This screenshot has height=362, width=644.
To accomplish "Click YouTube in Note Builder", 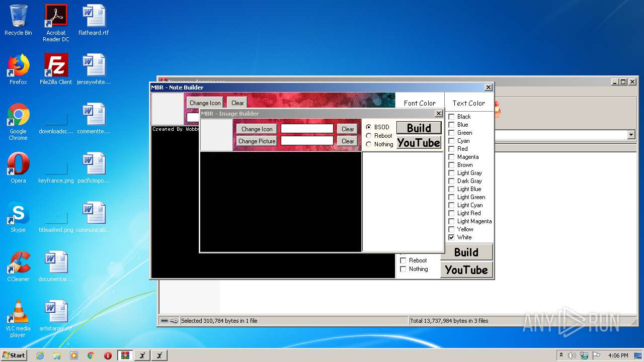I will point(466,270).
